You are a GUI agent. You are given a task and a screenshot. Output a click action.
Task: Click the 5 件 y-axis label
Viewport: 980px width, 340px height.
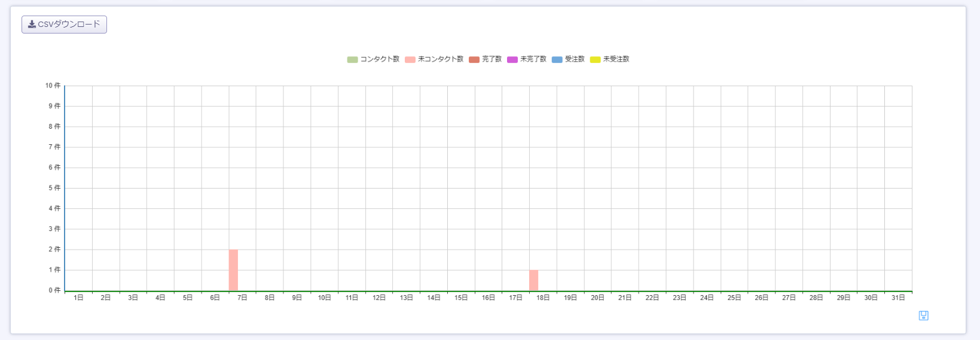[54, 188]
